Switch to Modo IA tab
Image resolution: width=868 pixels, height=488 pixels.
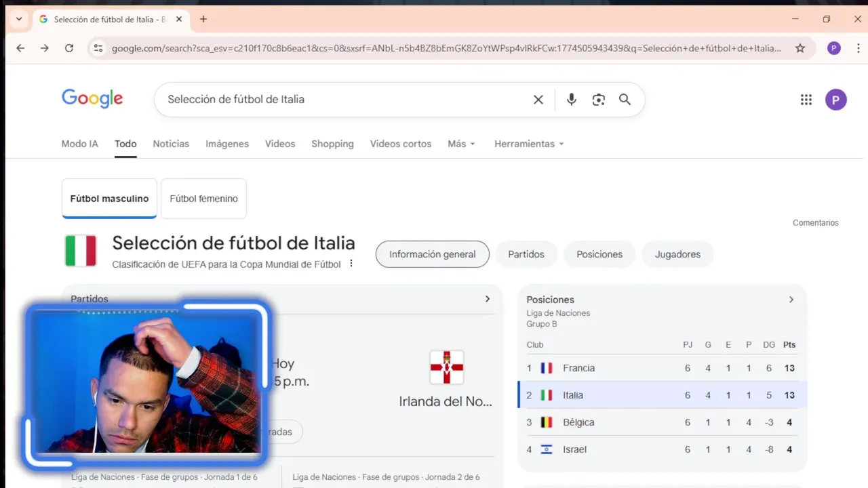(79, 144)
